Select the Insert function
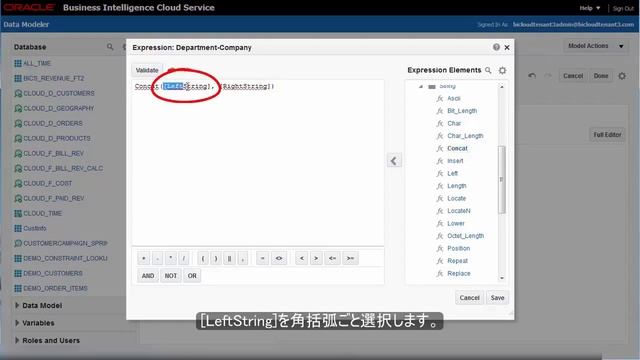This screenshot has height=360, width=640. coord(455,161)
